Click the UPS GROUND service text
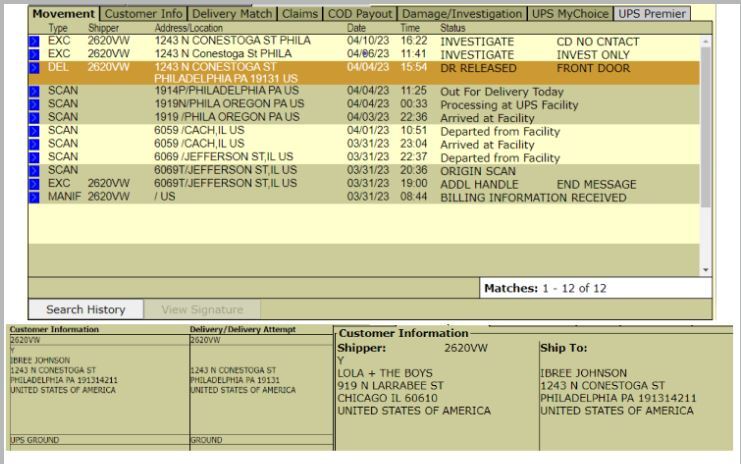 click(x=35, y=440)
